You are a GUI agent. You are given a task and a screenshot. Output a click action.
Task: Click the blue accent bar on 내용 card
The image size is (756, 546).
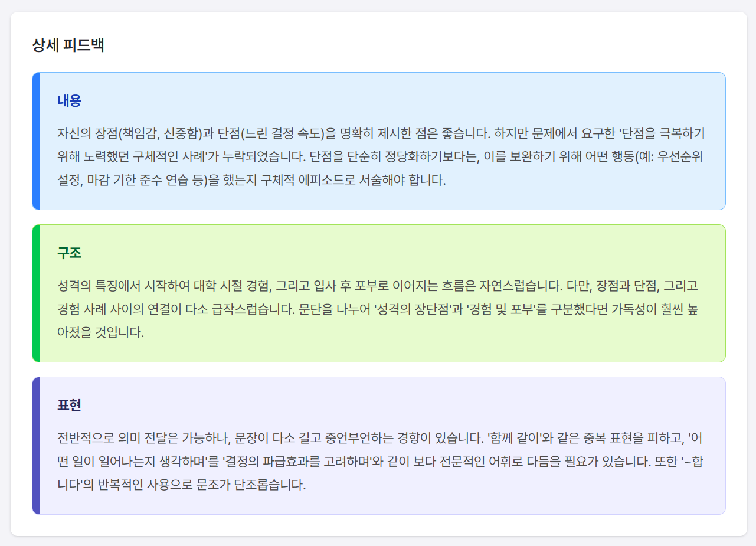[x=35, y=141]
